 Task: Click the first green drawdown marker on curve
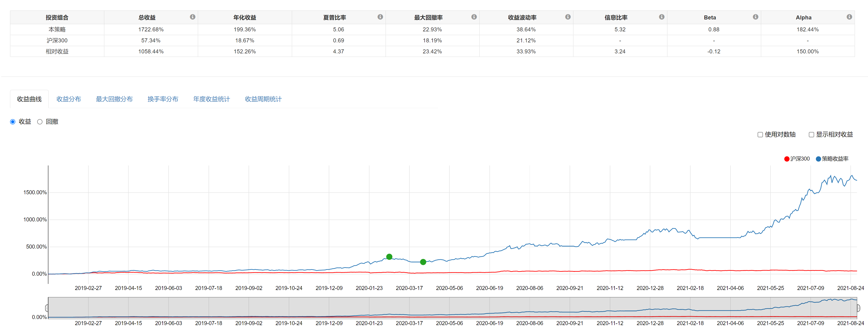tap(389, 257)
